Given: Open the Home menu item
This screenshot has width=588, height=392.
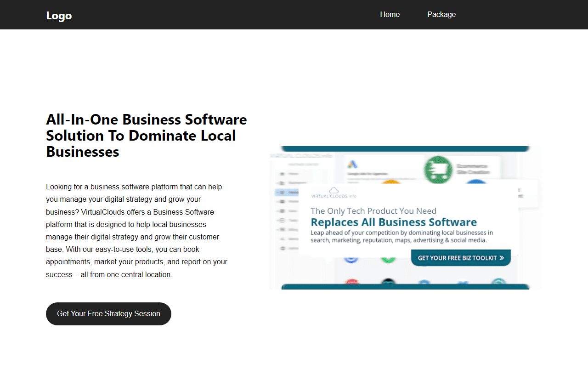Looking at the screenshot, I should pyautogui.click(x=390, y=14).
